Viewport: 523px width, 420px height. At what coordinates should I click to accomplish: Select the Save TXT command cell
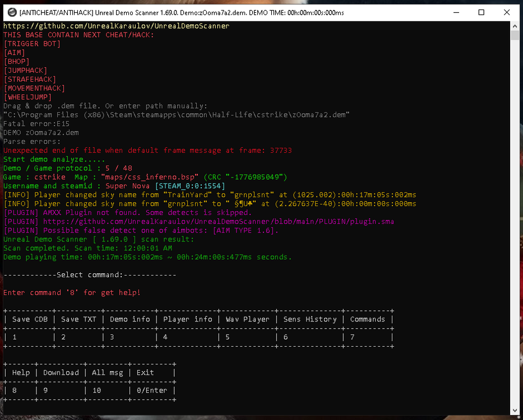tap(78, 319)
